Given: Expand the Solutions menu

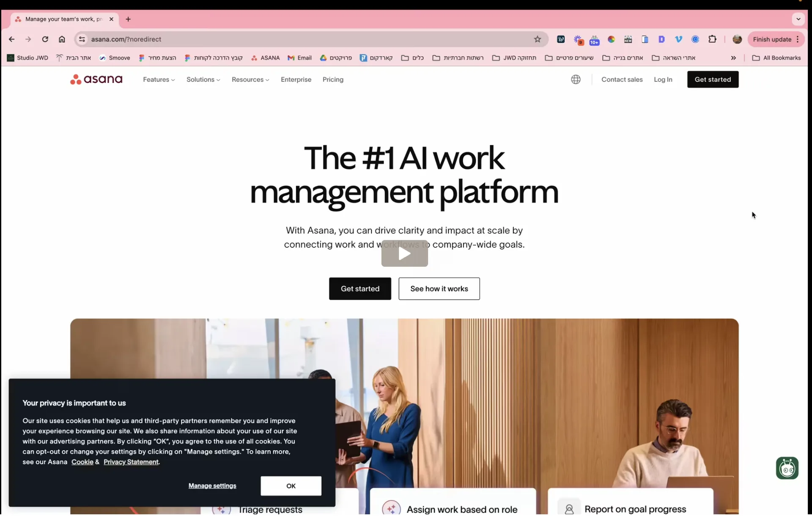Looking at the screenshot, I should pyautogui.click(x=203, y=80).
